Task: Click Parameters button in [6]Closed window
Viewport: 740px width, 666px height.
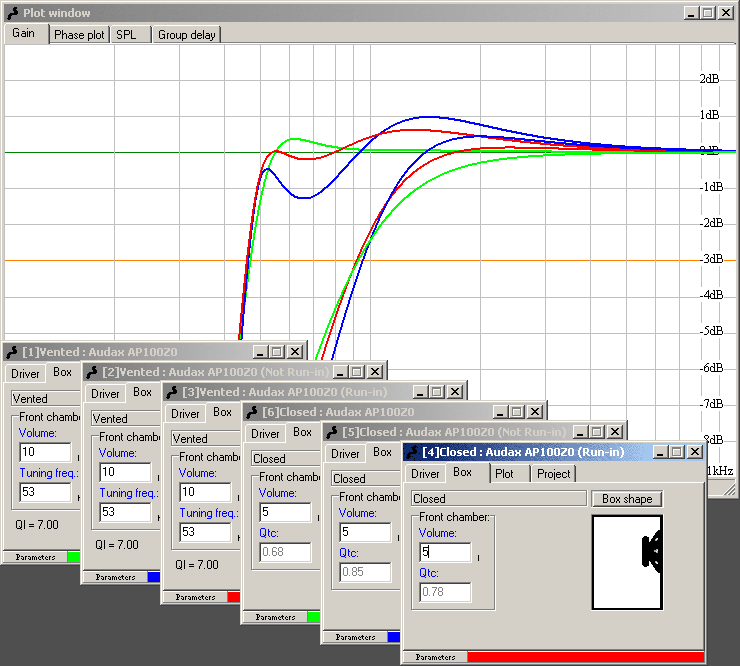Action: [275, 617]
